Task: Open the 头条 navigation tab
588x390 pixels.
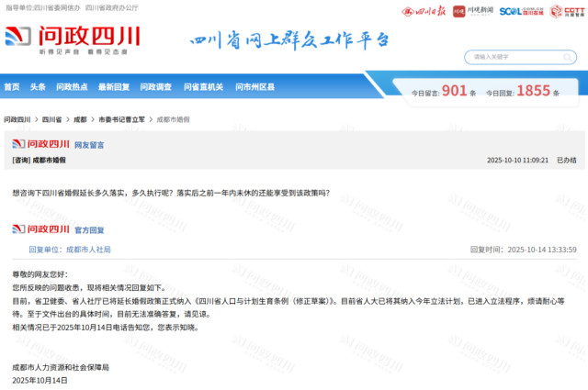Action: (38, 87)
